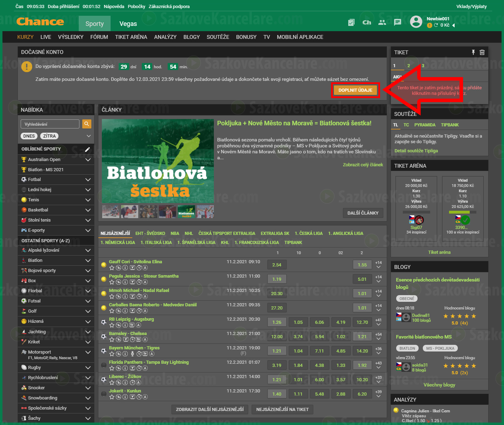
Task: Click the orange search magnifier button
Action: [x=86, y=124]
